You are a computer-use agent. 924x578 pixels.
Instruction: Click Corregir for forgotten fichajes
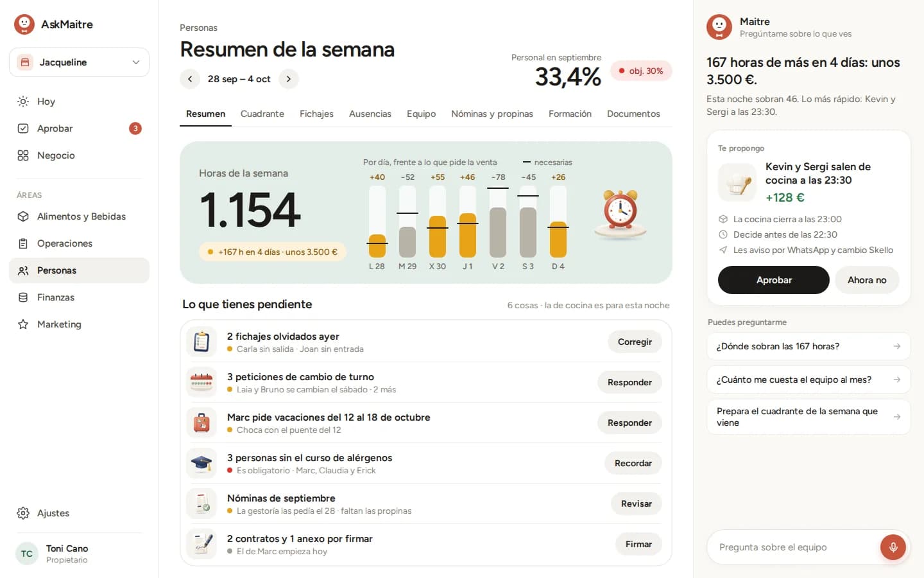click(x=635, y=342)
